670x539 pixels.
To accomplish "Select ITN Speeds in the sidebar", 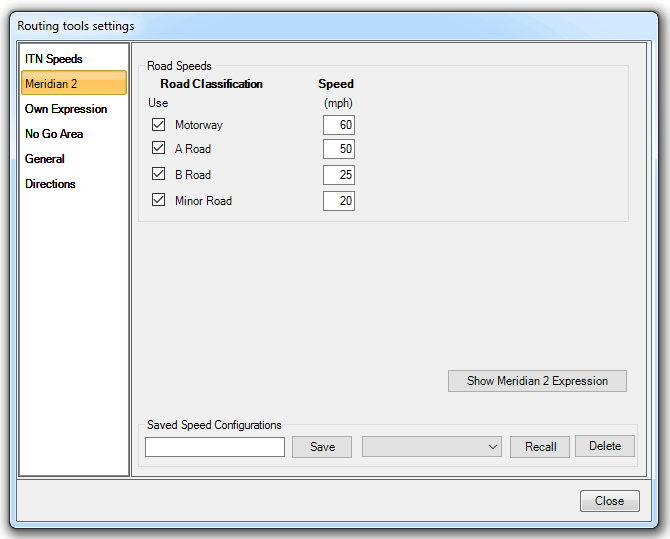I will [53, 59].
